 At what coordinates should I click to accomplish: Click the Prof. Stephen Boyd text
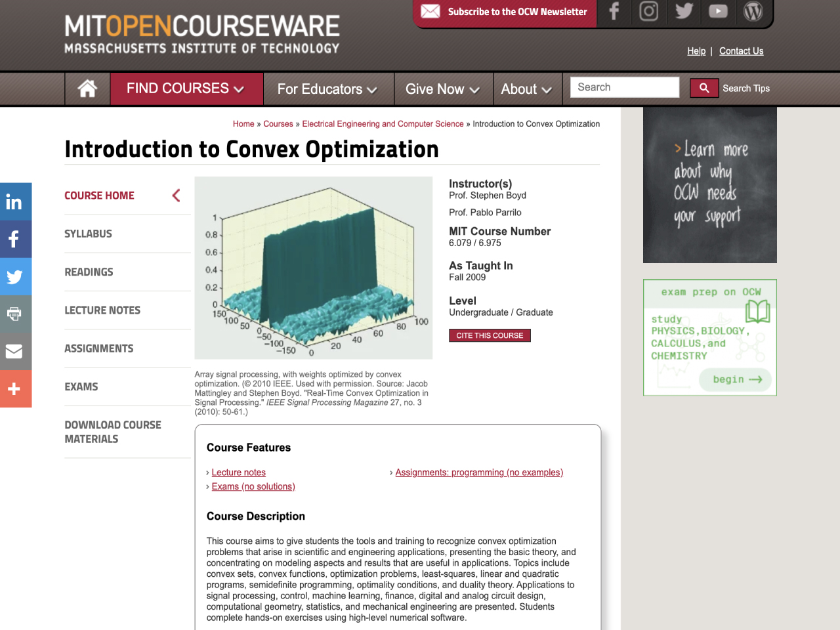point(488,196)
